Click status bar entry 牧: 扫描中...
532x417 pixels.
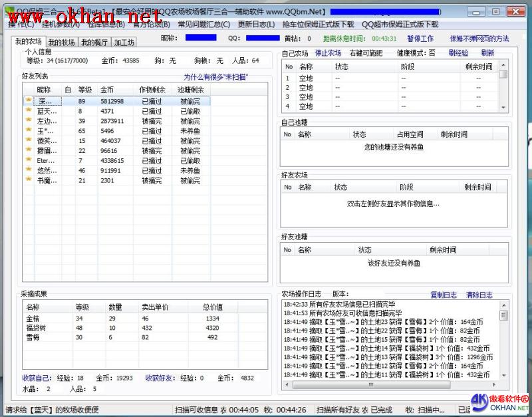tap(425, 410)
